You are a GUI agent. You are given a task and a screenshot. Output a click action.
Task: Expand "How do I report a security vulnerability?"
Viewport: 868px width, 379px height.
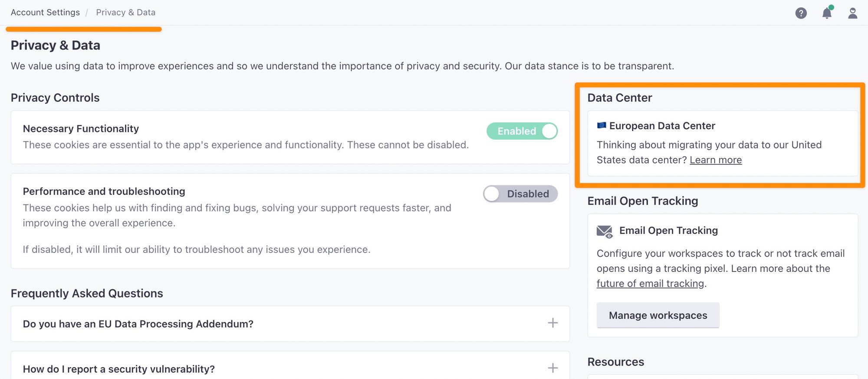pos(118,369)
